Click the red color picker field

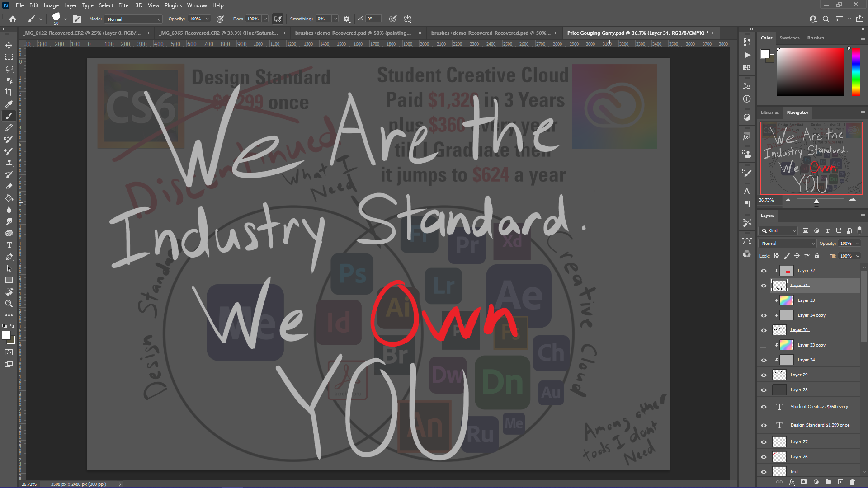(x=810, y=71)
